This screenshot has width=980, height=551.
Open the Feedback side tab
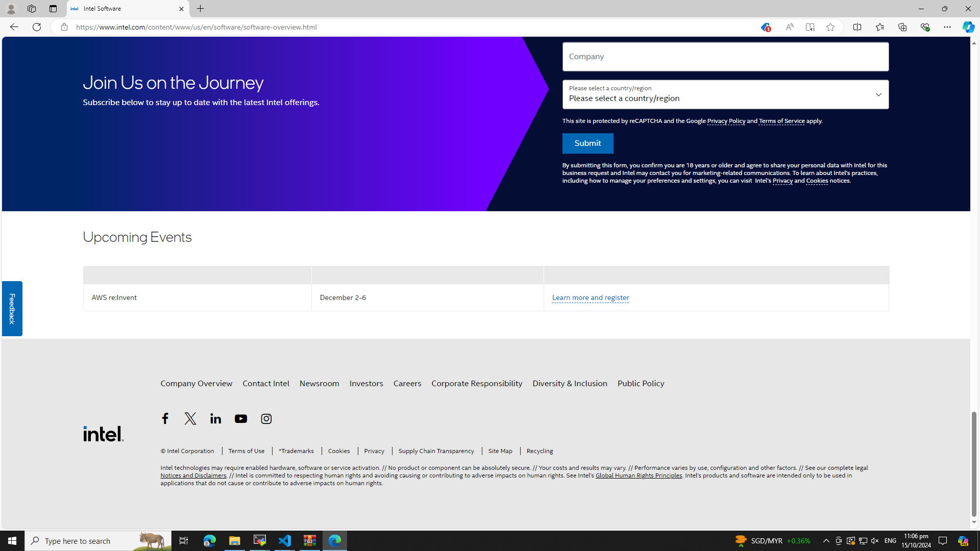(12, 309)
